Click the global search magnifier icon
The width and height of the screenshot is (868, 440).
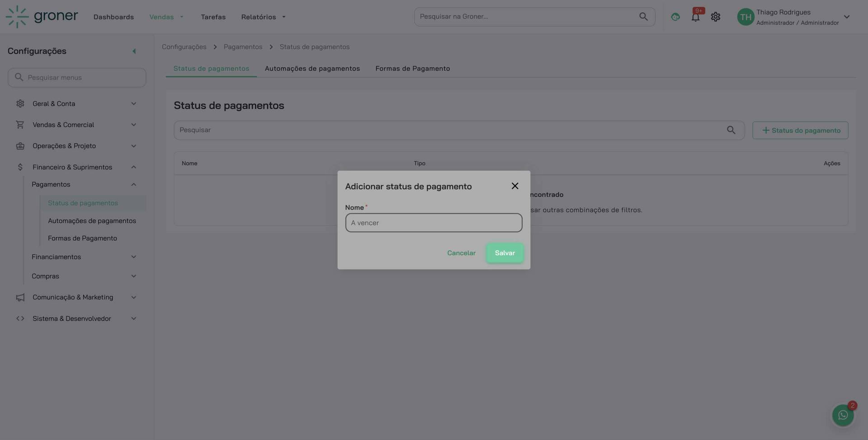643,17
